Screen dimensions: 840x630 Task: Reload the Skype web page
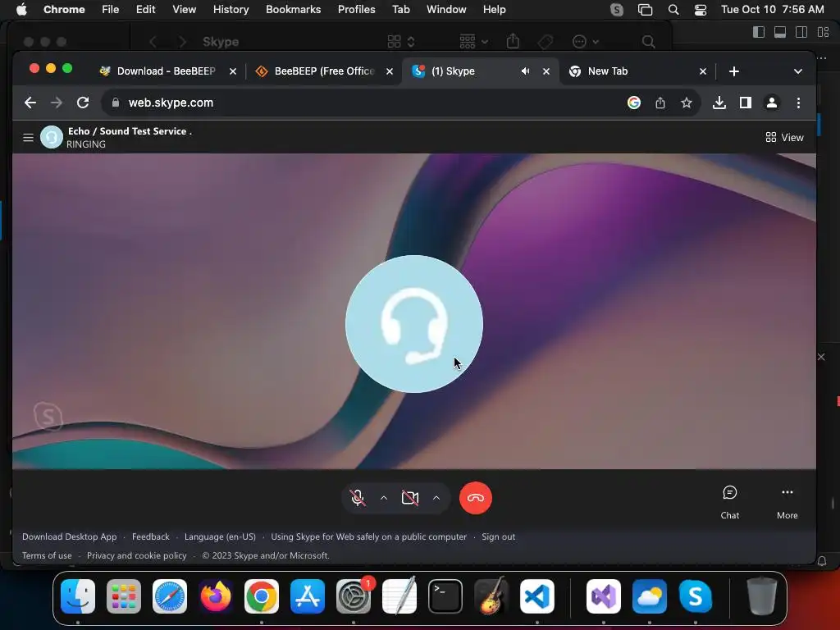(83, 103)
